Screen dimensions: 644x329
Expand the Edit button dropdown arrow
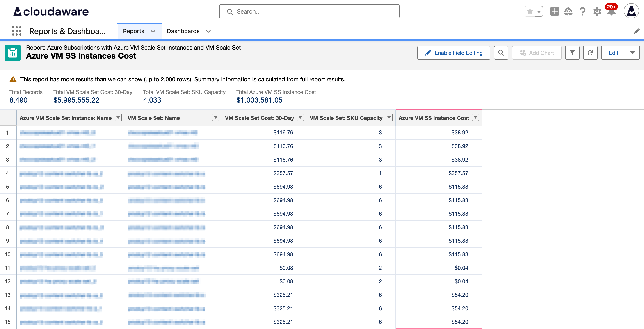633,53
